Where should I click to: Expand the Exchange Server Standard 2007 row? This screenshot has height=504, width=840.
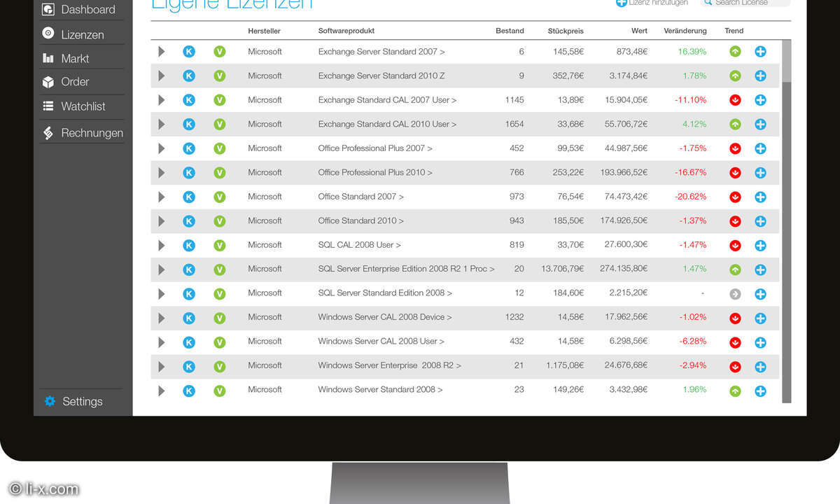162,51
